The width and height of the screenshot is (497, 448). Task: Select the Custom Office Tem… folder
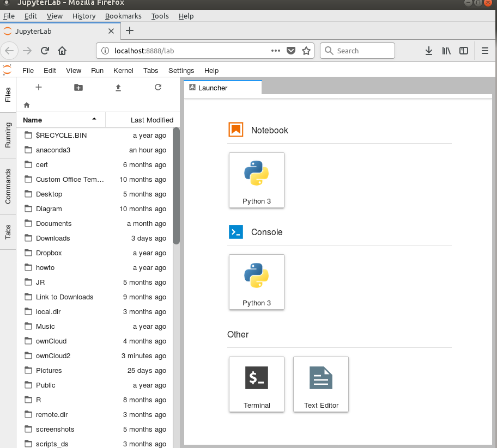95,180
